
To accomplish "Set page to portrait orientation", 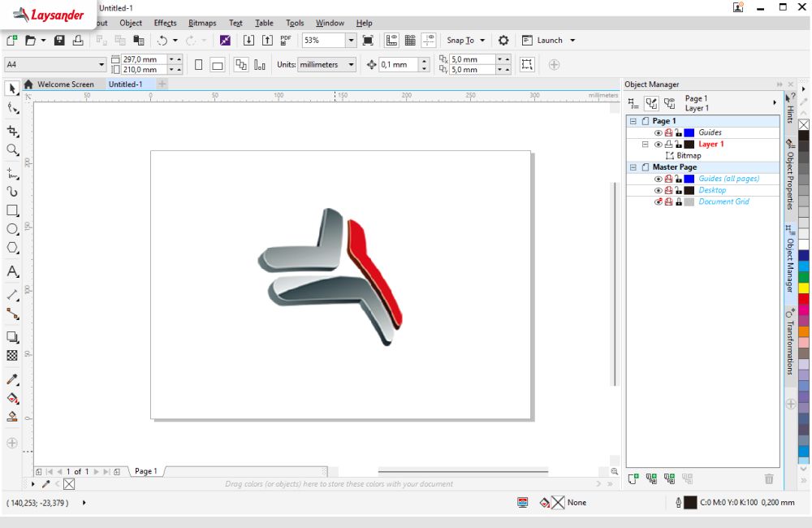I will click(x=198, y=65).
